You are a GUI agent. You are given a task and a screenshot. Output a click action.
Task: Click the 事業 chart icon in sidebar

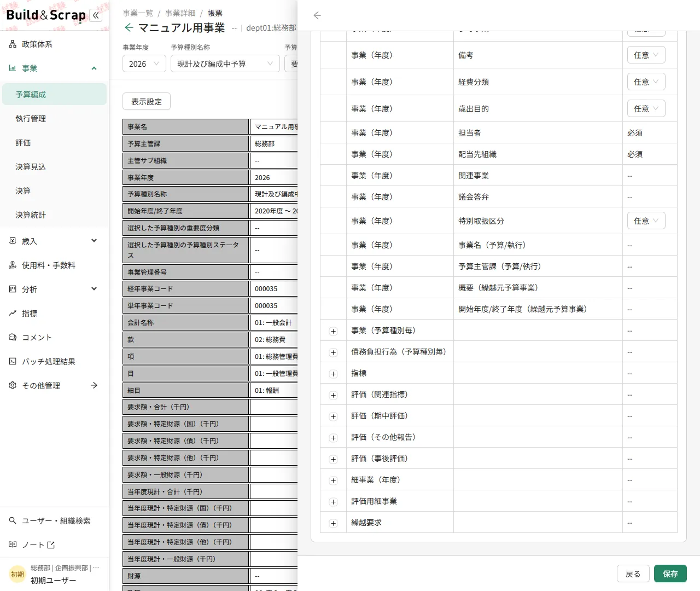13,68
